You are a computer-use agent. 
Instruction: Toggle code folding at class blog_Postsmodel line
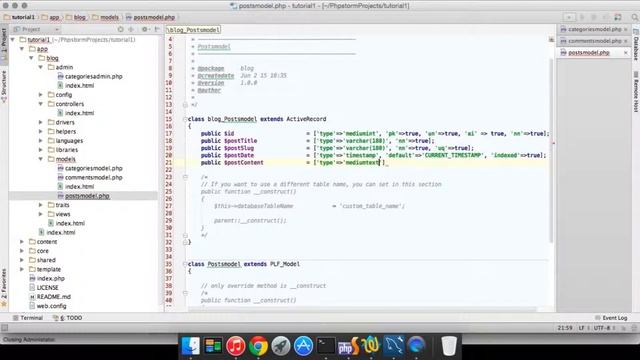185,119
